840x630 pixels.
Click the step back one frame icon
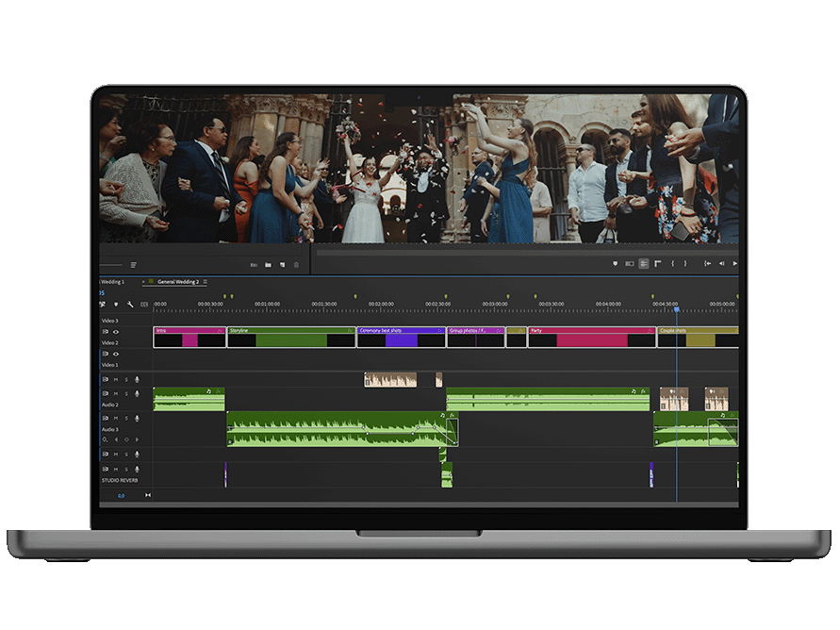pyautogui.click(x=722, y=264)
